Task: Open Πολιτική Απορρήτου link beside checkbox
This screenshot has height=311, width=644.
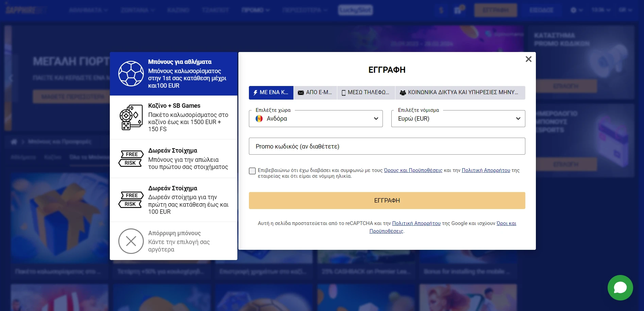Action: click(486, 170)
